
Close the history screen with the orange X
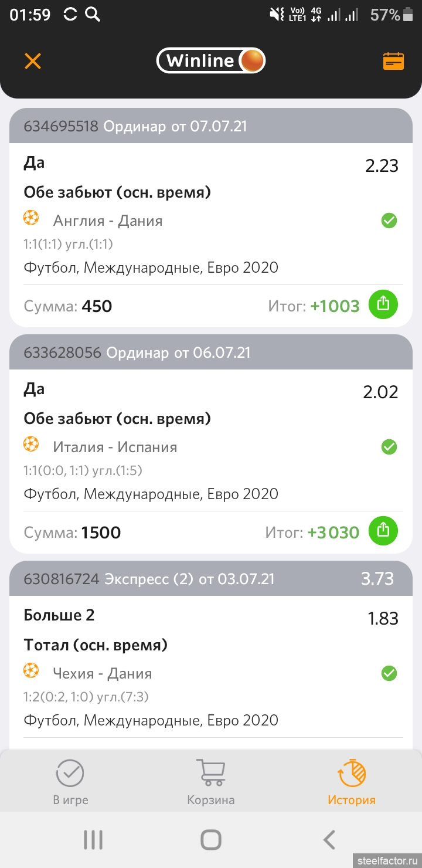click(33, 61)
